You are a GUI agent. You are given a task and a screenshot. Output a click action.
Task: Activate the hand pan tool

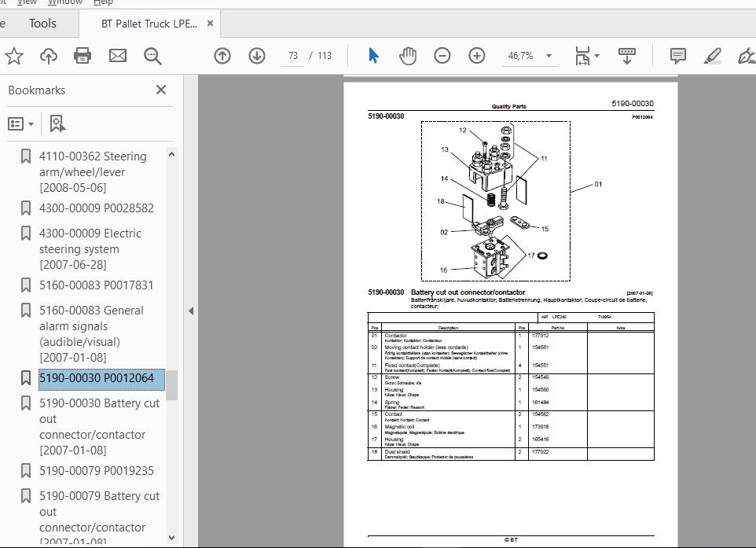pos(407,56)
